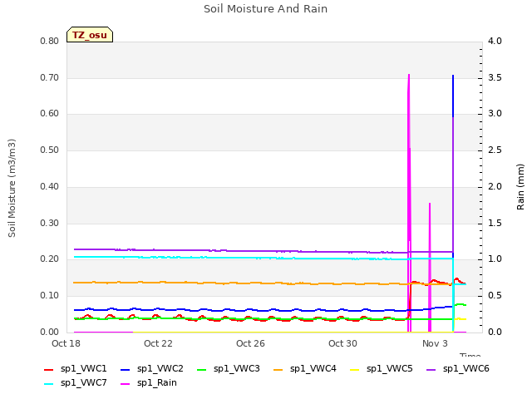
Task: Click the Nov 3 axis label
Action: [x=435, y=343]
